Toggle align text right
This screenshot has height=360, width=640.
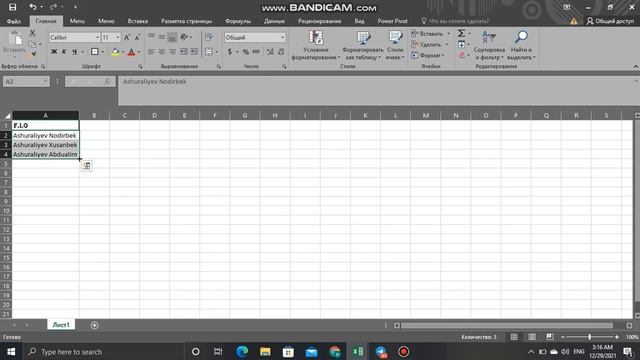coord(172,52)
